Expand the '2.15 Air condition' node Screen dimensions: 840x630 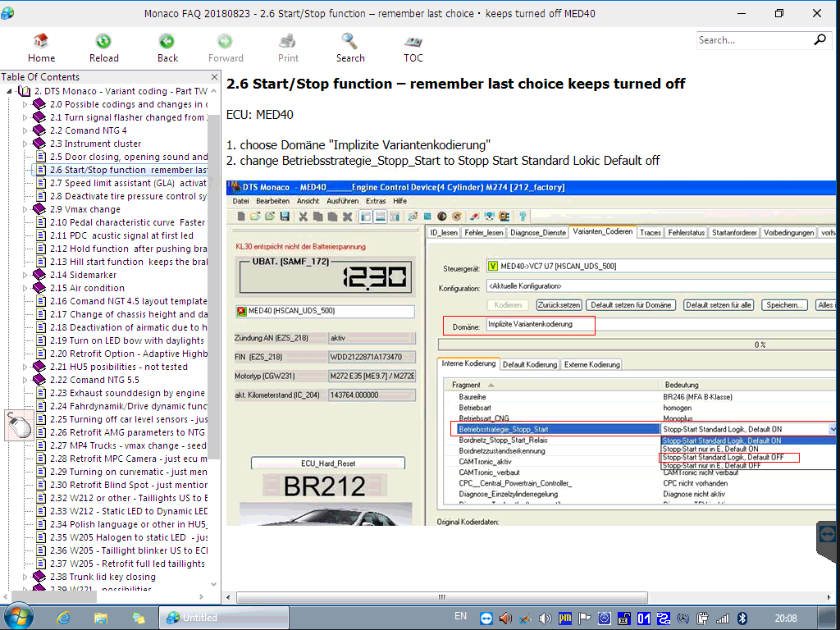point(25,288)
